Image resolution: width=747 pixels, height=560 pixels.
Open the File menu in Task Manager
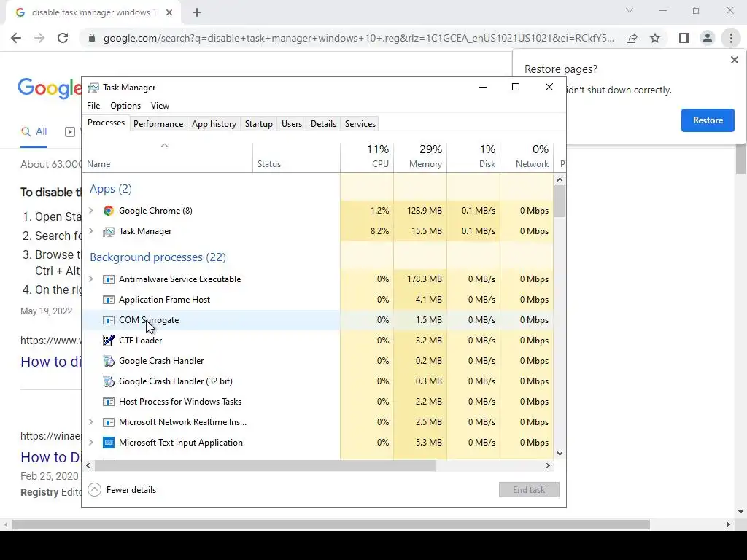point(93,106)
